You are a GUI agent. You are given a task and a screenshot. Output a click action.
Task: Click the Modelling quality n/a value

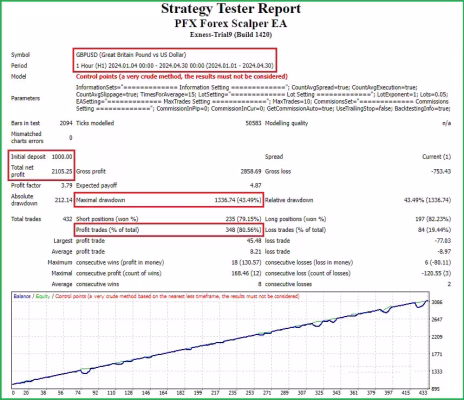pos(447,123)
